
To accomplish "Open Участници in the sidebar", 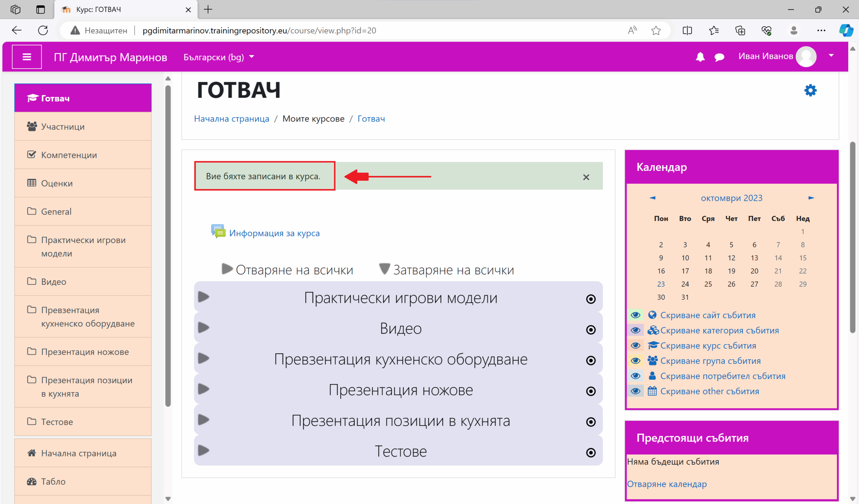I will (63, 127).
